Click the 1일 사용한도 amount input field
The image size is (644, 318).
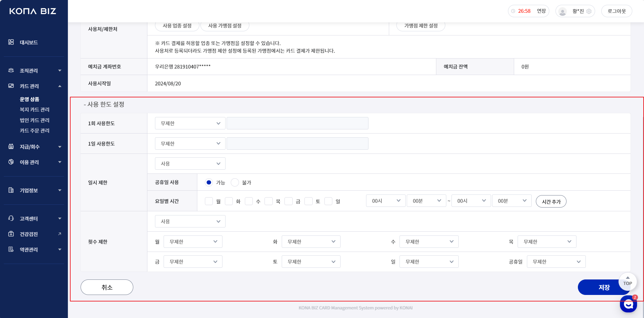pos(298,144)
